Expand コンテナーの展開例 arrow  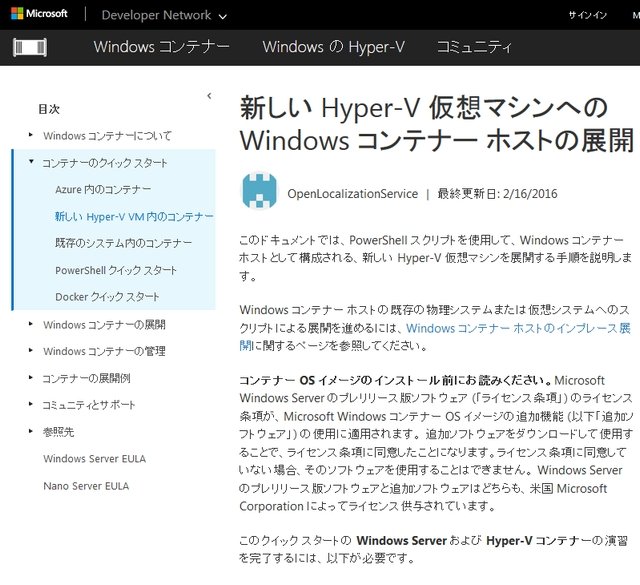31,377
